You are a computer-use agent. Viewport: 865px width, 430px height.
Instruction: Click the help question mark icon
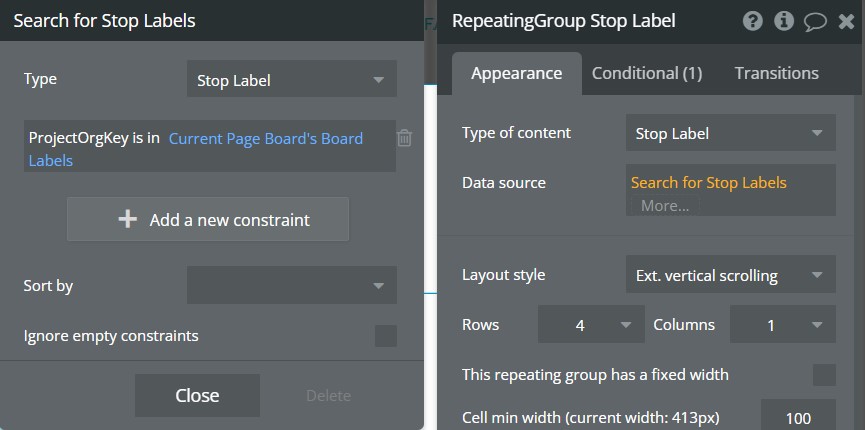point(753,21)
